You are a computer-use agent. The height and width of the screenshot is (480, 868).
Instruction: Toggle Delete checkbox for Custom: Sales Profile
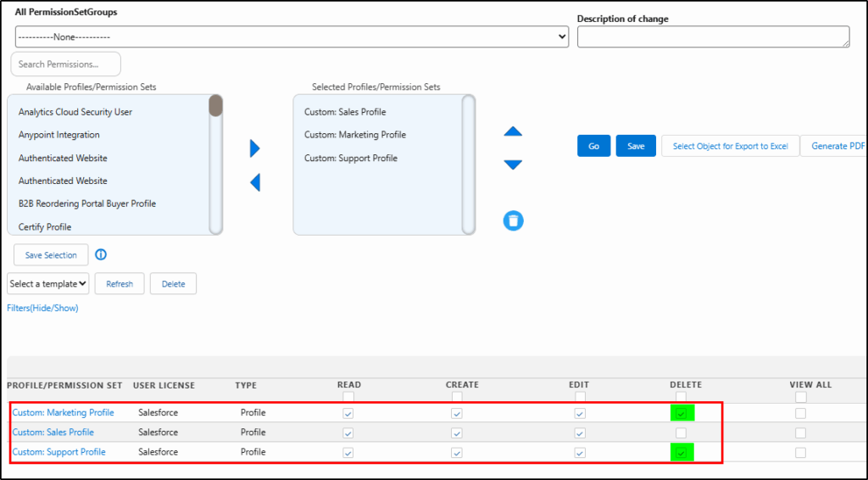pyautogui.click(x=681, y=433)
